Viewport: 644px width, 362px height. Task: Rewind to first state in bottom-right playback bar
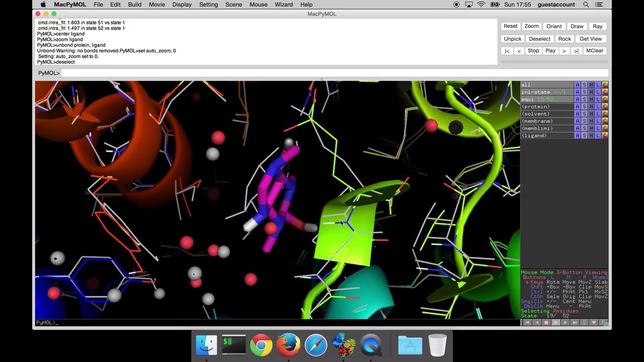click(x=527, y=323)
